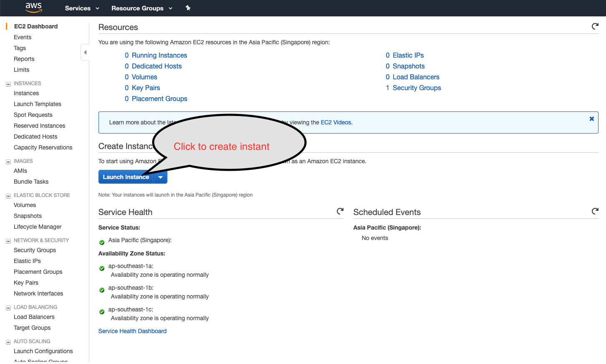Open Reports in the sidebar
The image size is (606, 364).
[x=24, y=59]
